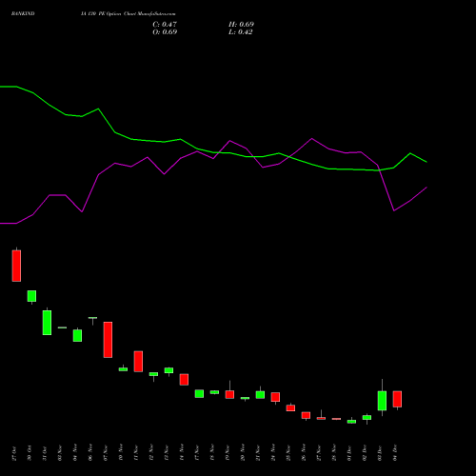Select the open value 'O: 0.69'
The image size is (476, 476).
[x=165, y=32]
